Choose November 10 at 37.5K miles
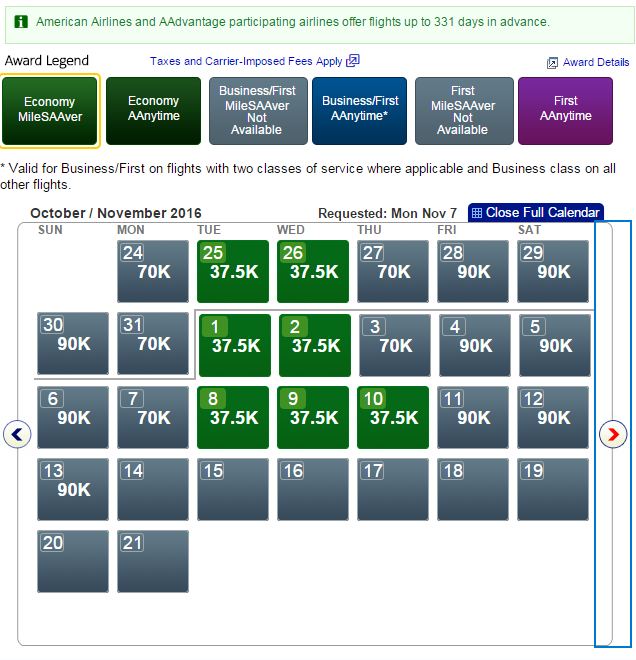The height and width of the screenshot is (660, 636). (393, 417)
